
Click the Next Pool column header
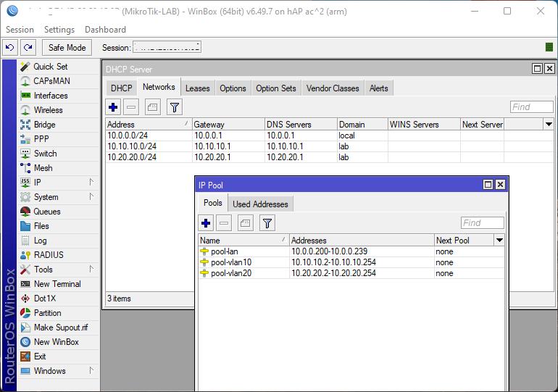click(x=464, y=241)
